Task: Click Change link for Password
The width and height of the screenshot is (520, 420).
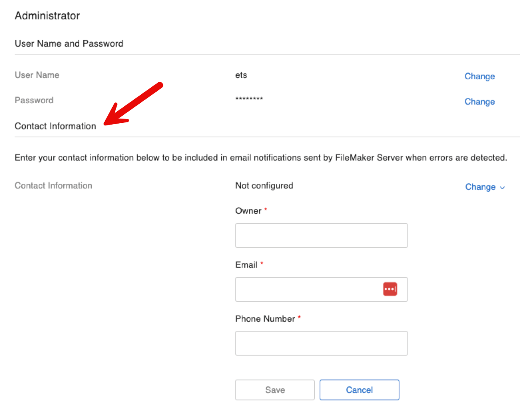Action: tap(479, 101)
